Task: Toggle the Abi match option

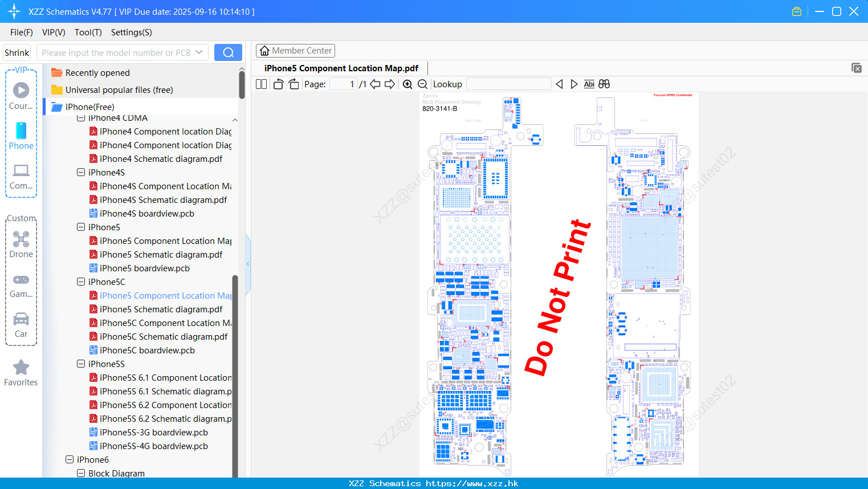Action: pyautogui.click(x=589, y=84)
